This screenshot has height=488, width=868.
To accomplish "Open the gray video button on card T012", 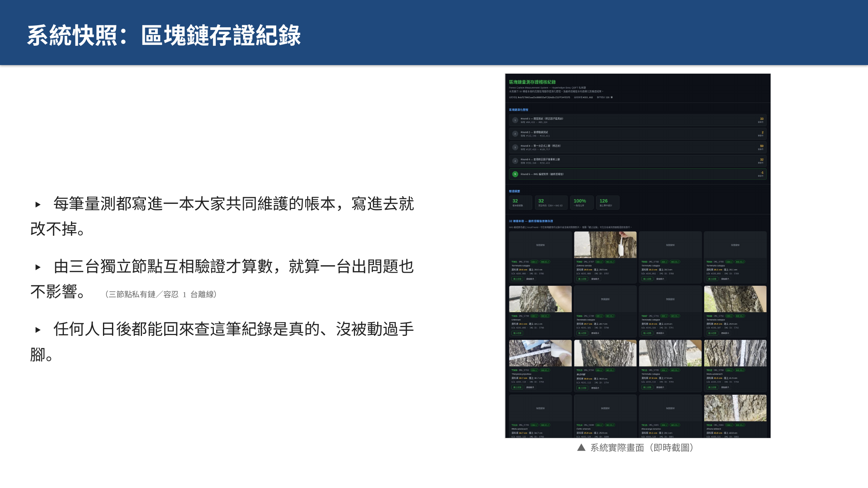I will coord(725,387).
